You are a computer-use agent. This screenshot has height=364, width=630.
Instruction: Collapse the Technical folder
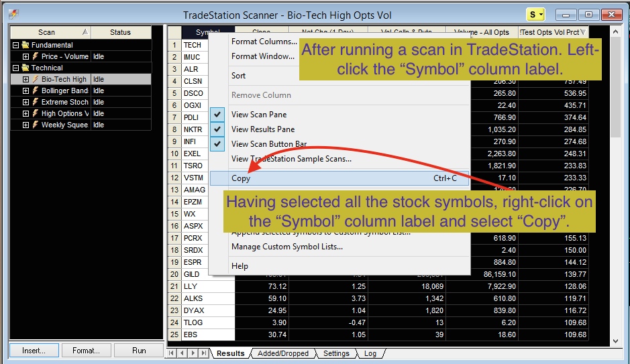(15, 68)
